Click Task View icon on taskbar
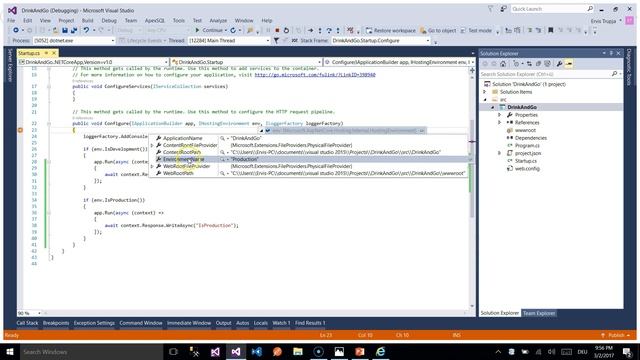The image size is (640, 360). pos(173,351)
